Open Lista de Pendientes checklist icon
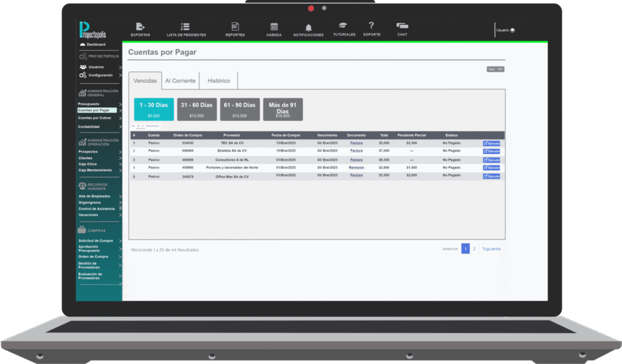 [185, 27]
